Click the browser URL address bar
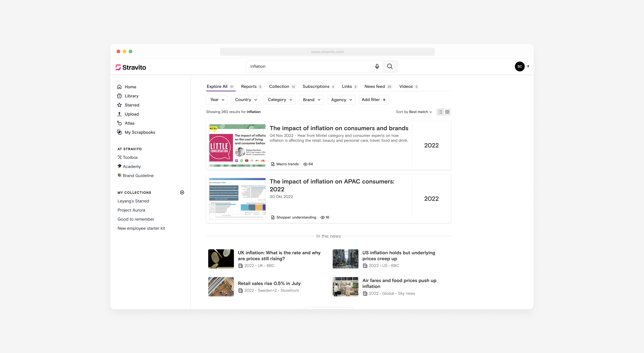This screenshot has width=644, height=353. [x=327, y=52]
